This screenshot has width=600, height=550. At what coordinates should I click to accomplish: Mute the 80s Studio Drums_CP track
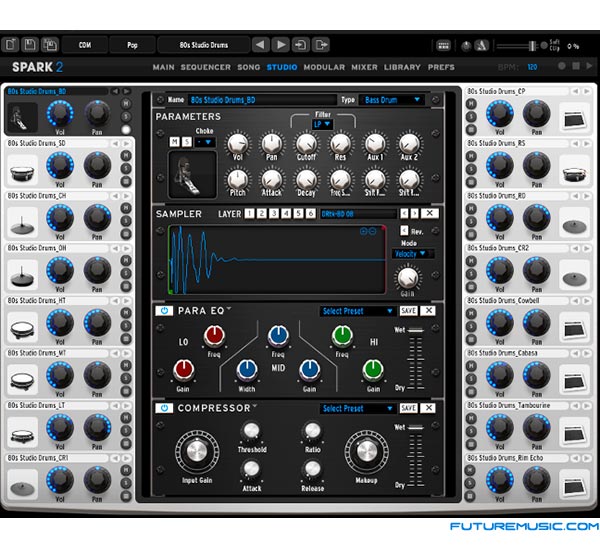point(471,103)
